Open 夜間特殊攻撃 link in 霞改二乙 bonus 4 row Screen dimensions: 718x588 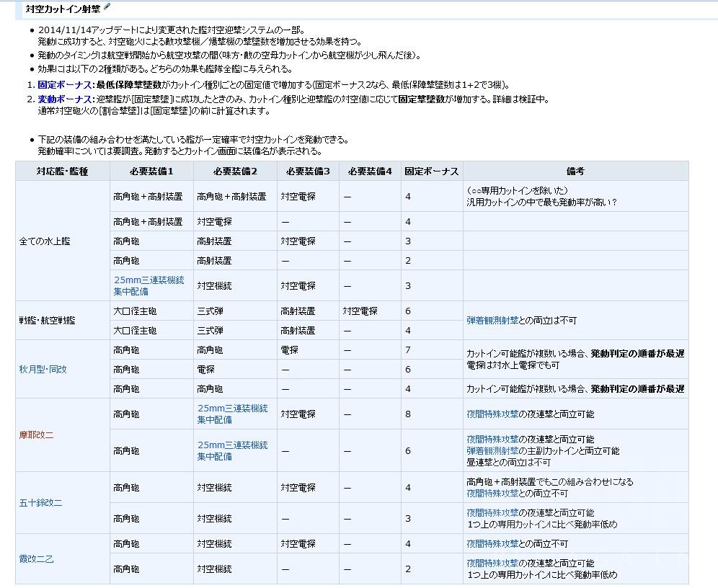tap(492, 543)
